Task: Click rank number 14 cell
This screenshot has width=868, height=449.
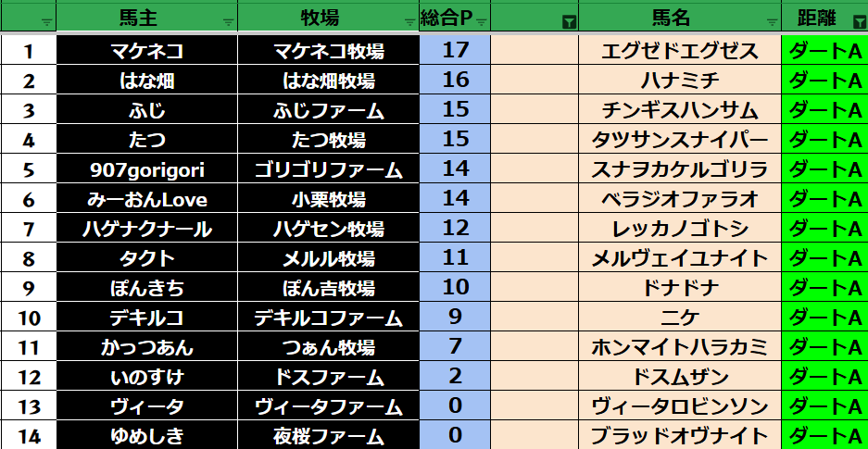Action: tap(28, 436)
